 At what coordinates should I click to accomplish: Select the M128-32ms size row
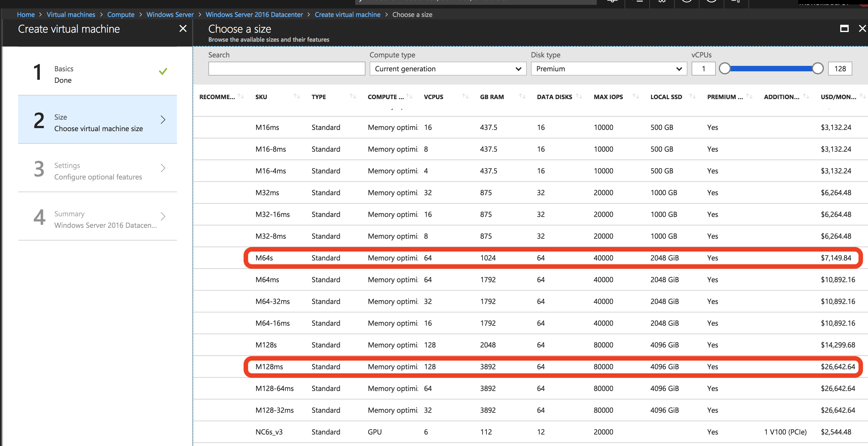(x=530, y=410)
